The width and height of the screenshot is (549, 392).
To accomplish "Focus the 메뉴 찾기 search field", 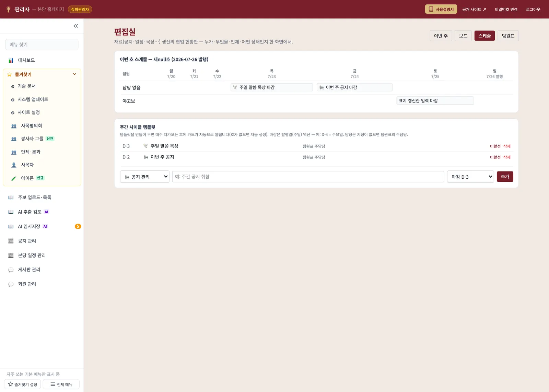I will (x=42, y=45).
